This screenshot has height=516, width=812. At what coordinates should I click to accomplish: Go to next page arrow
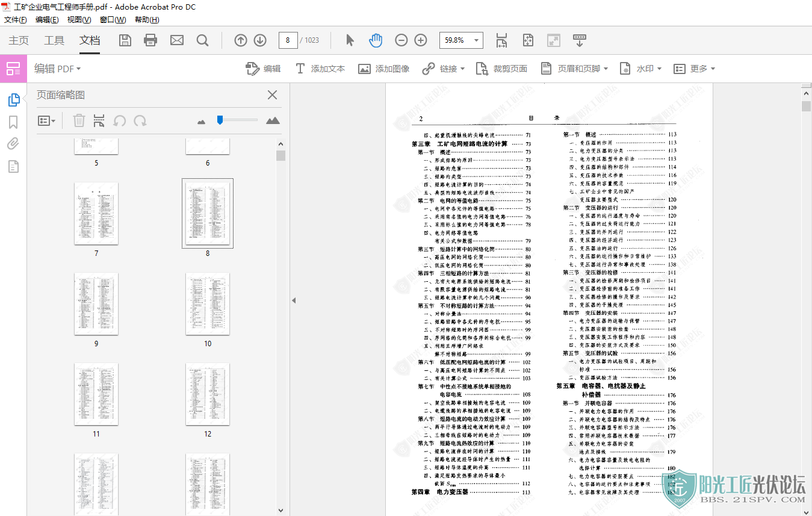[260, 40]
